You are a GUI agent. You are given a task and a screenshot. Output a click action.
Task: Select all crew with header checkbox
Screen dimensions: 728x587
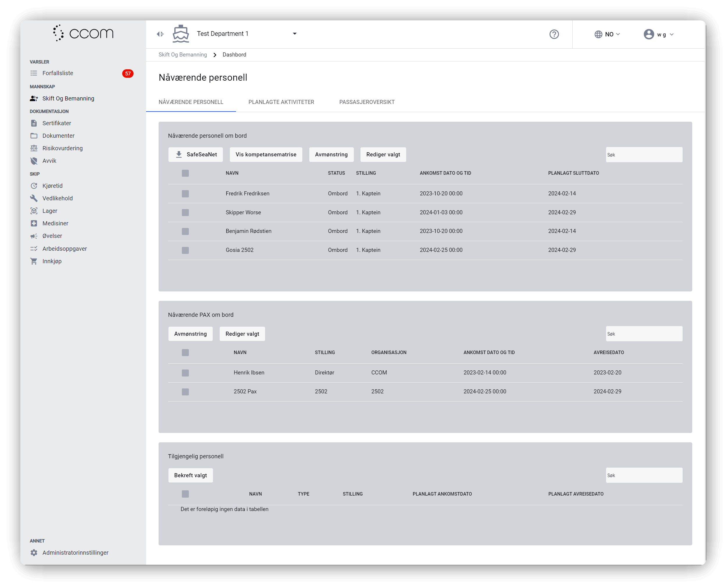point(185,173)
